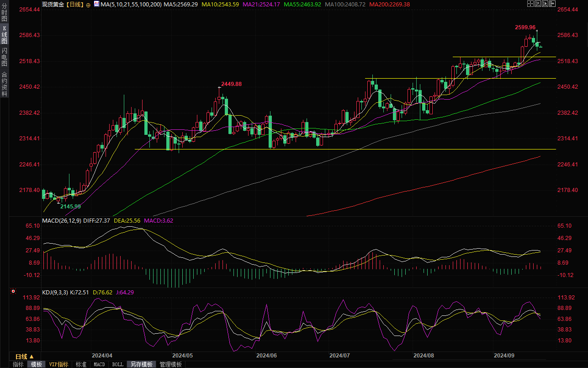
Task: Click the 指标 tab at the bottom
Action: click(18, 364)
